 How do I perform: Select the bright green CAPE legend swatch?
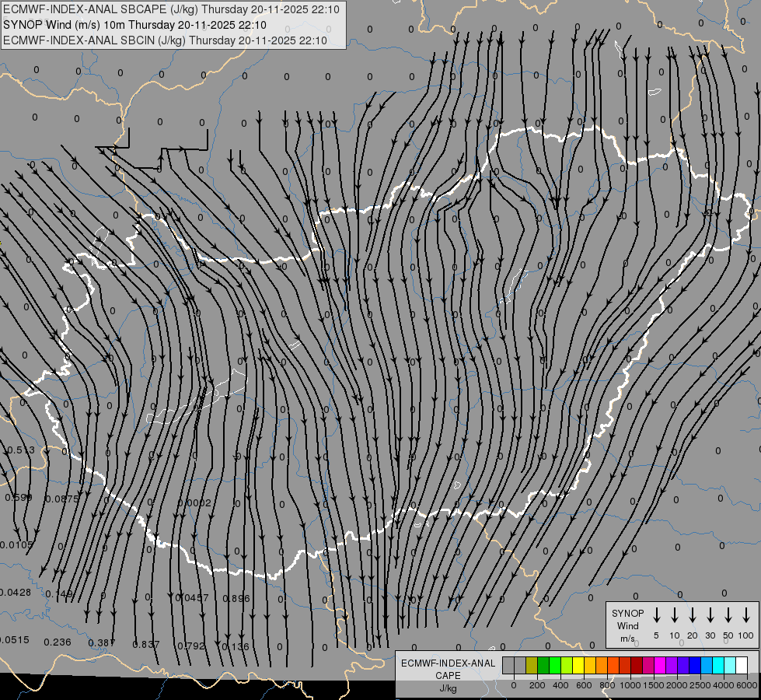click(x=555, y=665)
